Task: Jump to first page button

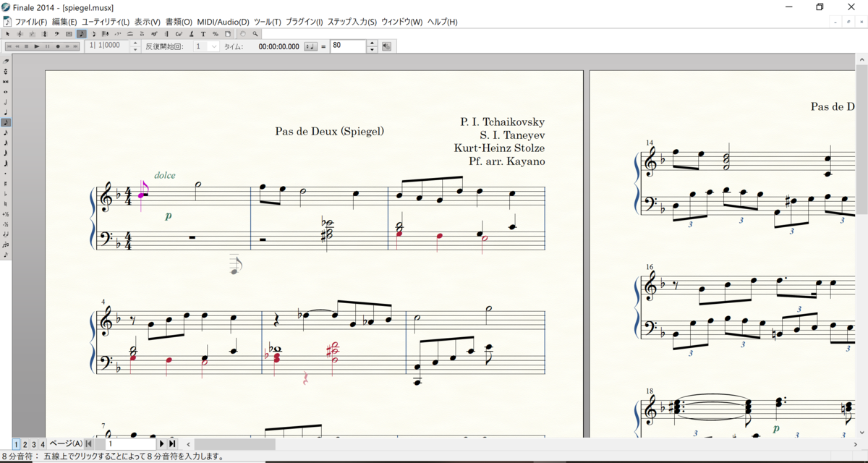Action: coord(89,444)
